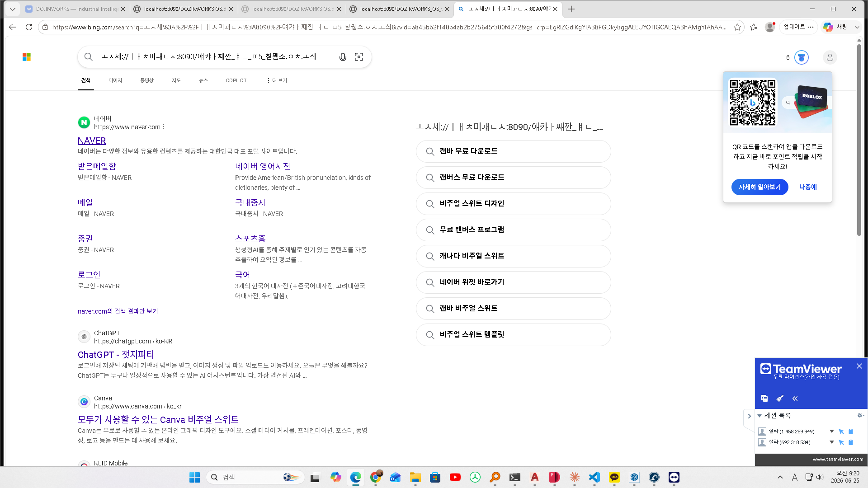The image size is (868, 488).
Task: Bookmark this page with the star icon
Action: click(x=737, y=27)
